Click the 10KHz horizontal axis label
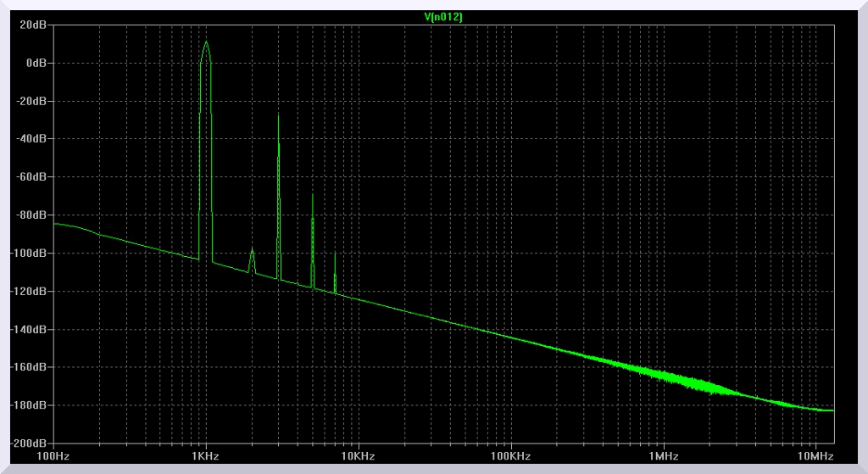This screenshot has width=868, height=474. pyautogui.click(x=358, y=456)
